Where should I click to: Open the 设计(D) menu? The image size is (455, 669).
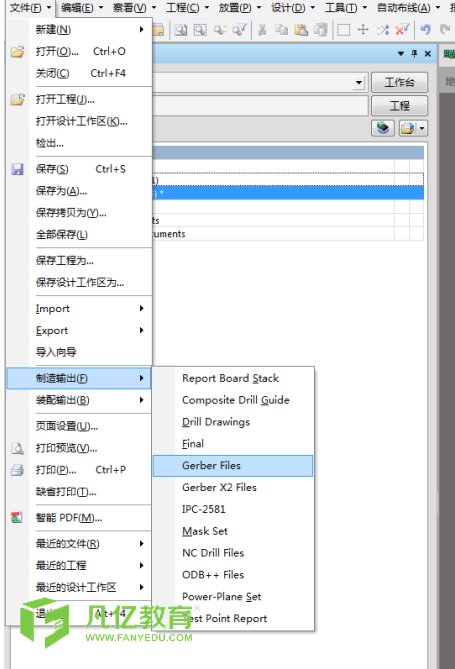(293, 8)
